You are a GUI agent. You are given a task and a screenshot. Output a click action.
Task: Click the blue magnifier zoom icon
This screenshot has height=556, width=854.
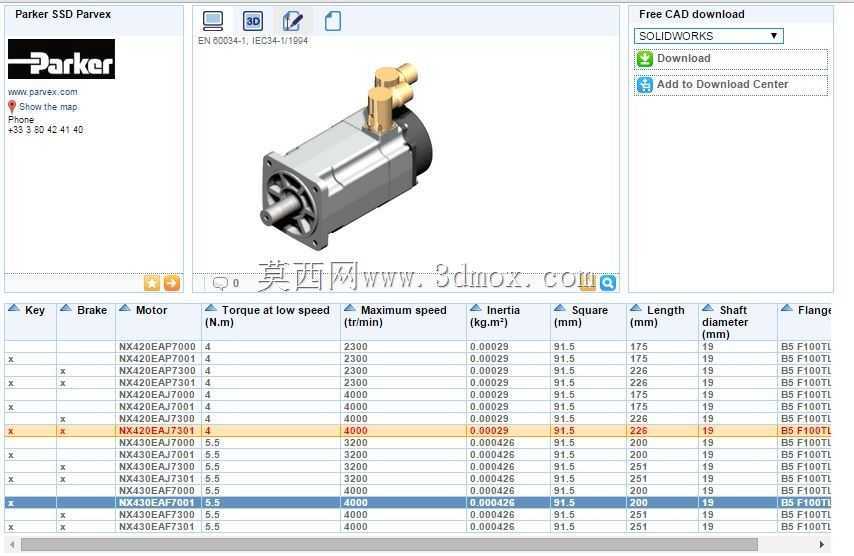(608, 283)
